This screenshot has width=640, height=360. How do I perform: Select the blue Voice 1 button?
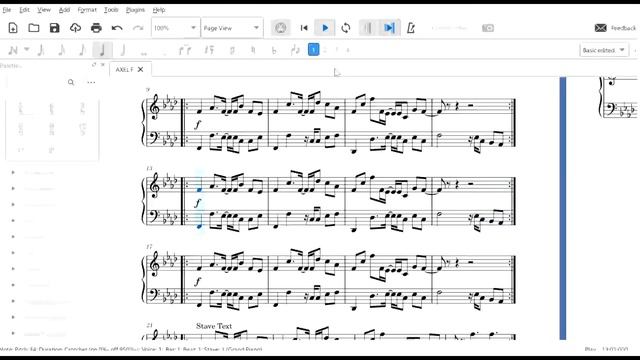313,50
